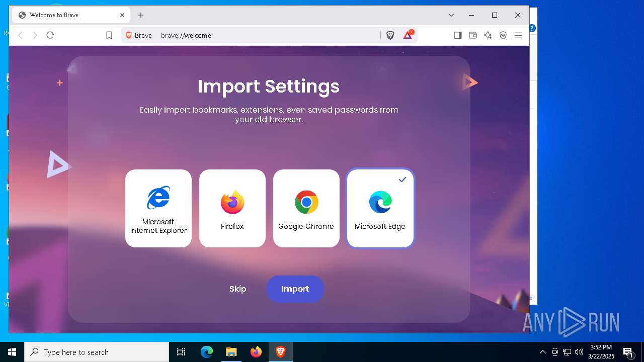This screenshot has width=644, height=362.
Task: Open Brave Shields lion icon in address bar
Action: coord(390,35)
